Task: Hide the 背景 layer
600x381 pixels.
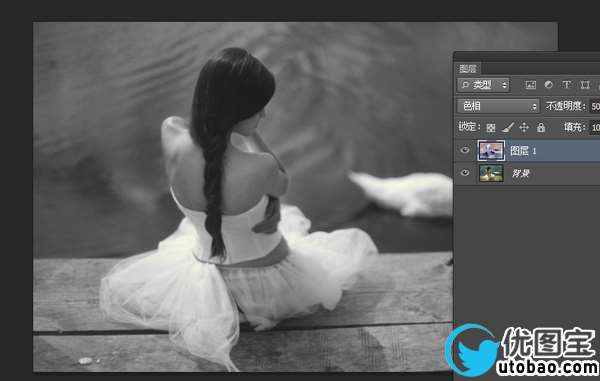Action: click(x=465, y=173)
